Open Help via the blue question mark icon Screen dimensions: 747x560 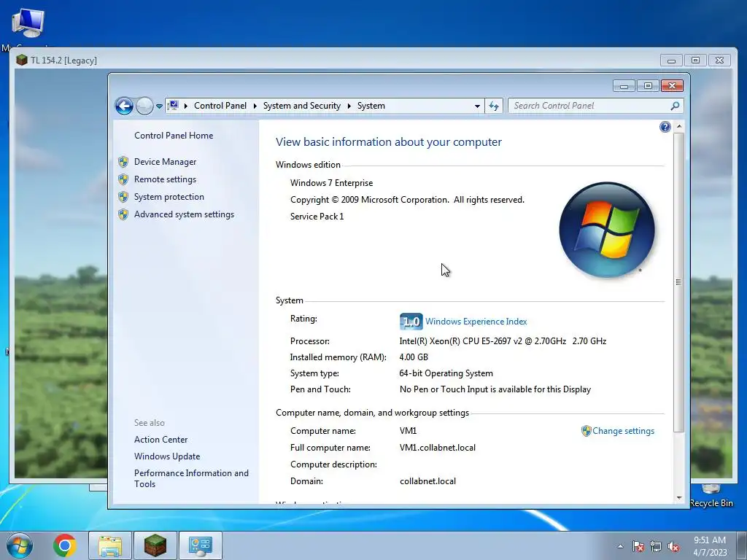tap(665, 127)
